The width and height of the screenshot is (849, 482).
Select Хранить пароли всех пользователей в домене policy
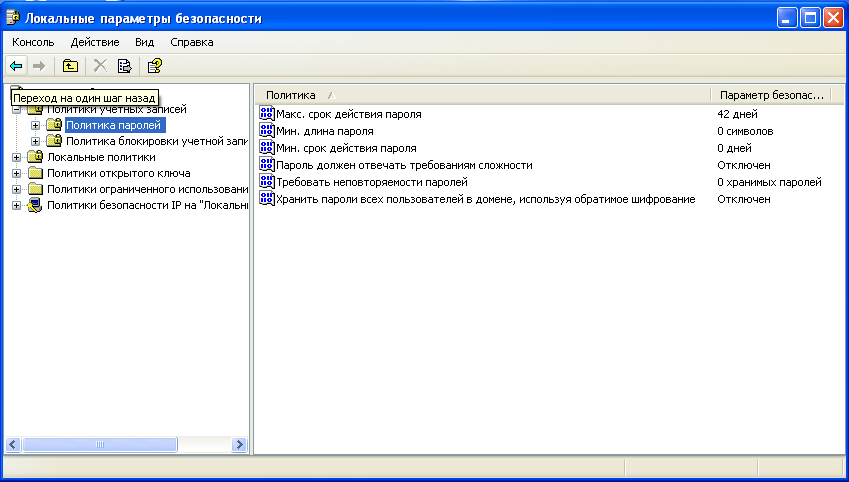[486, 199]
